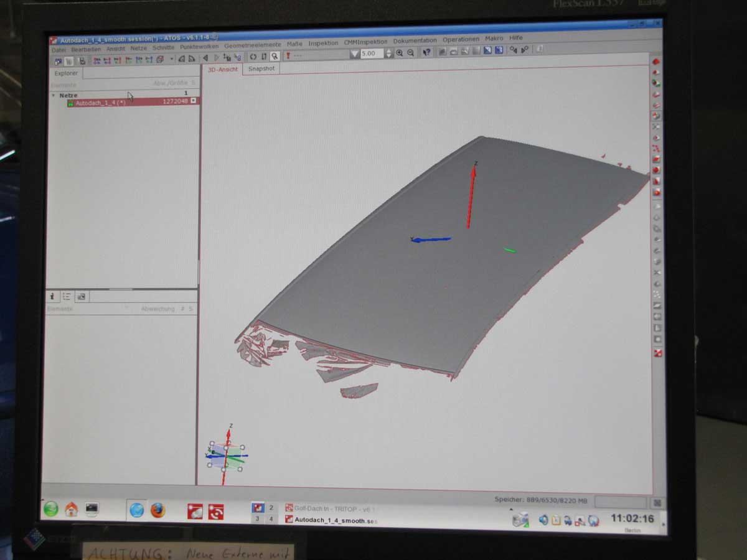Switch to virtual desktop 2 in pager

click(271, 508)
